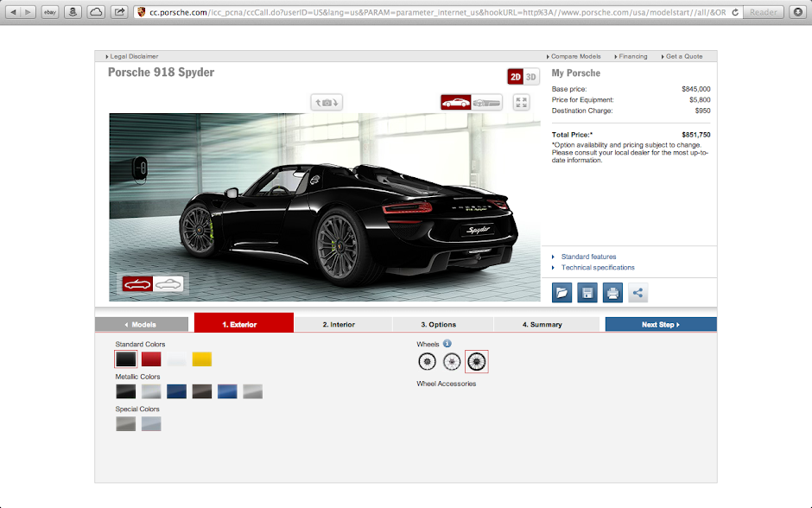This screenshot has width=812, height=508.
Task: Switch to 3D view
Action: 531,77
